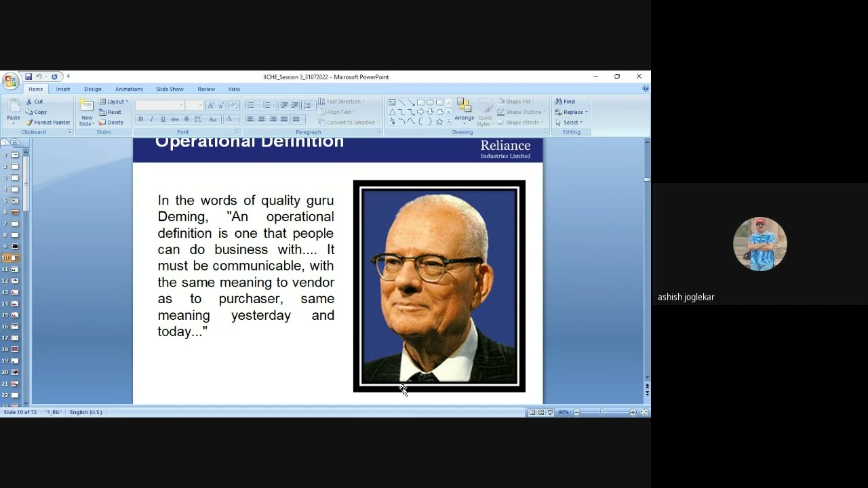Select the star shape in Drawing gallery
The width and height of the screenshot is (868, 488).
[439, 122]
